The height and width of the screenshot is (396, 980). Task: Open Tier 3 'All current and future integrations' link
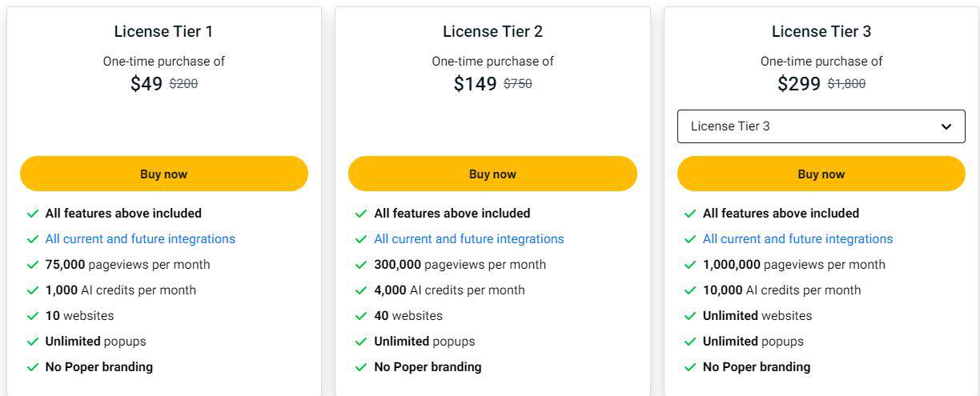(797, 239)
